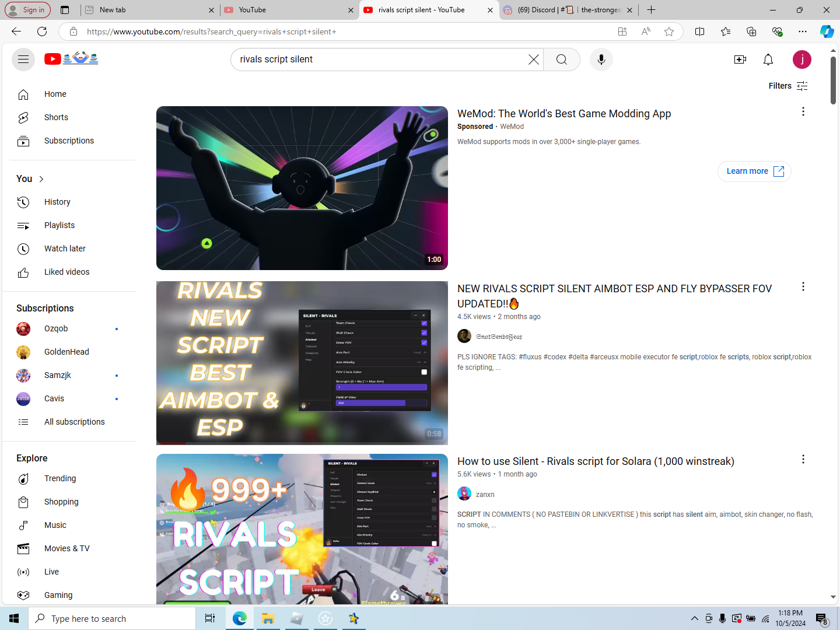Open How to use Silent video title
This screenshot has height=630, width=840.
click(x=596, y=461)
